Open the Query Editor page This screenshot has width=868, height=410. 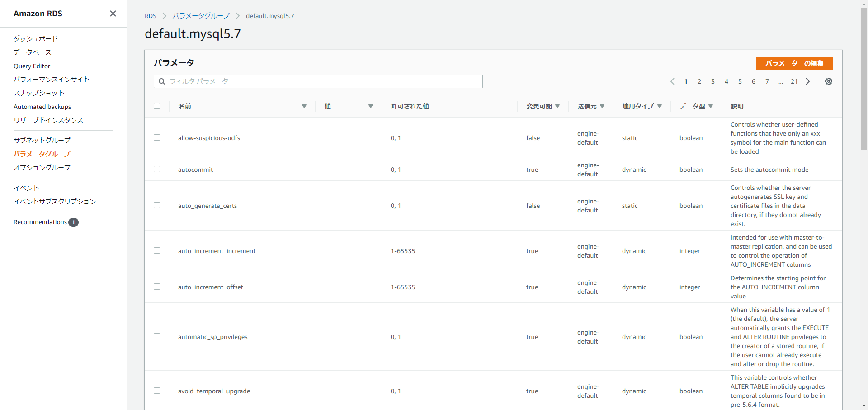pyautogui.click(x=32, y=66)
